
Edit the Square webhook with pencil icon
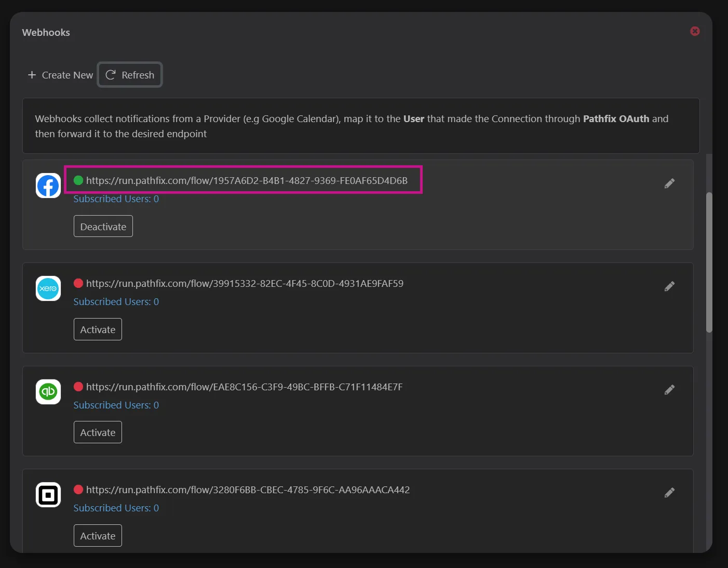669,493
